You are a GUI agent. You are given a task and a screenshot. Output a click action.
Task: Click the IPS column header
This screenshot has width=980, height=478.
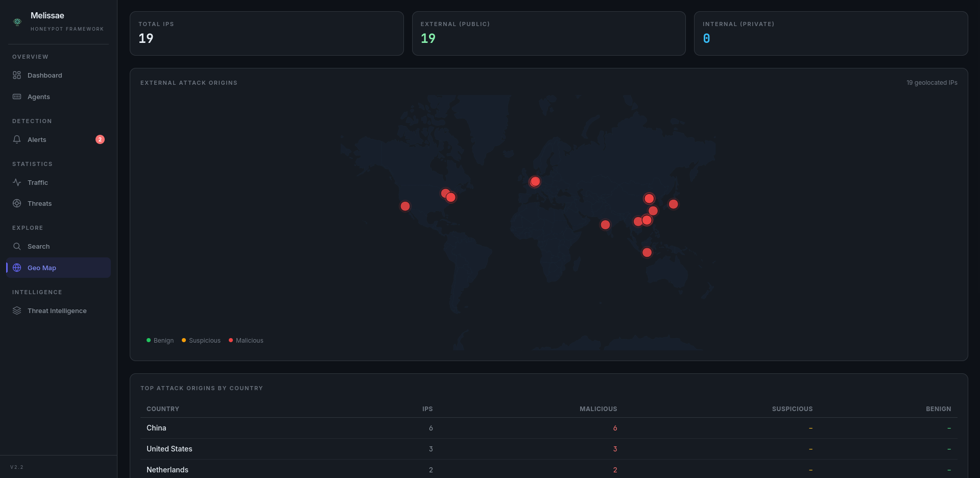point(427,409)
